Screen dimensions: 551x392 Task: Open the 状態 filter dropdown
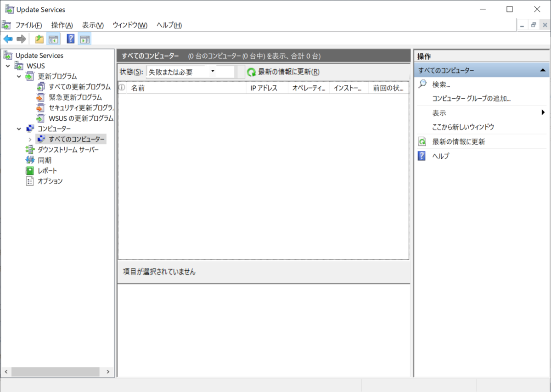213,72
